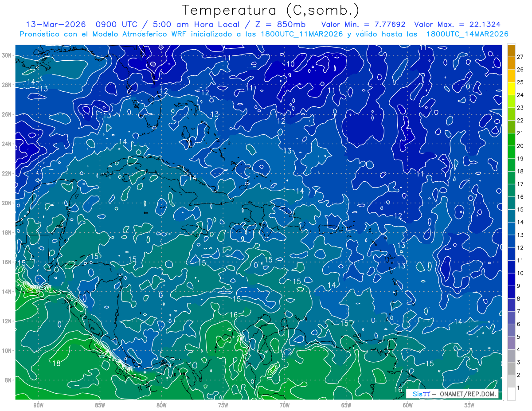This screenshot has height=411, width=532.
Task: Click the '75W' longitude axis label
Action: [x=223, y=406]
